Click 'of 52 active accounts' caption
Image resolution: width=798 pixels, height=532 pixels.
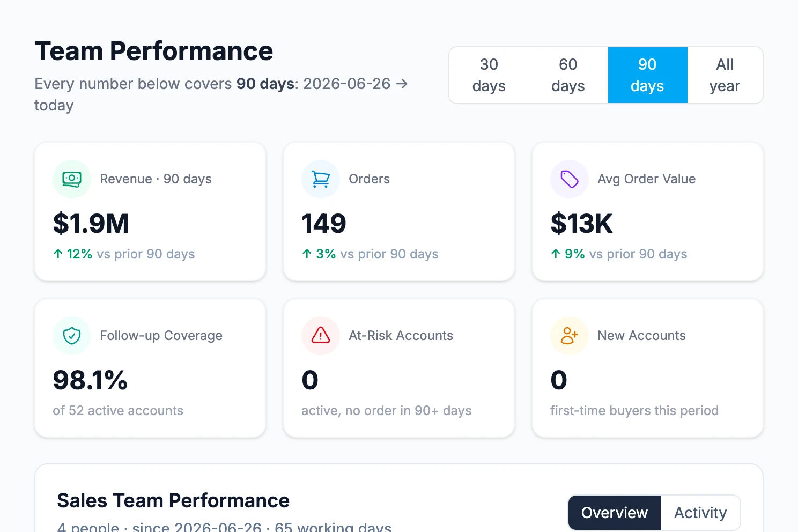(118, 411)
